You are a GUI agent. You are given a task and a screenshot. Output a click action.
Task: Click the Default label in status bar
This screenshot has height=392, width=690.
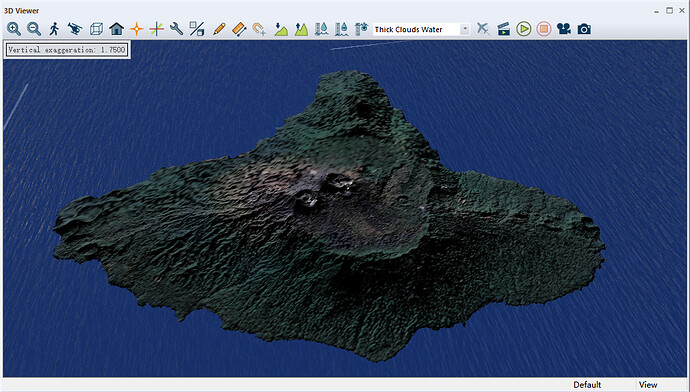587,385
